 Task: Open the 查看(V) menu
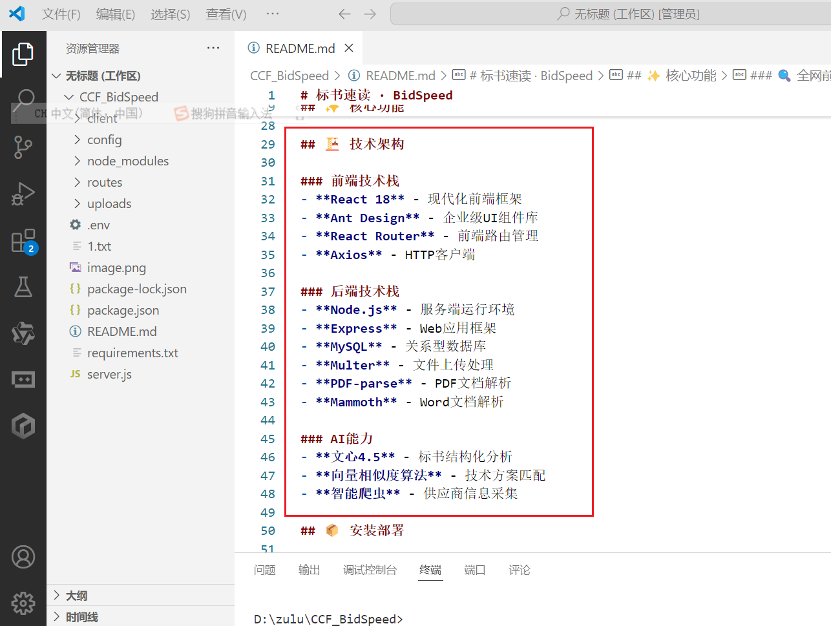(226, 14)
